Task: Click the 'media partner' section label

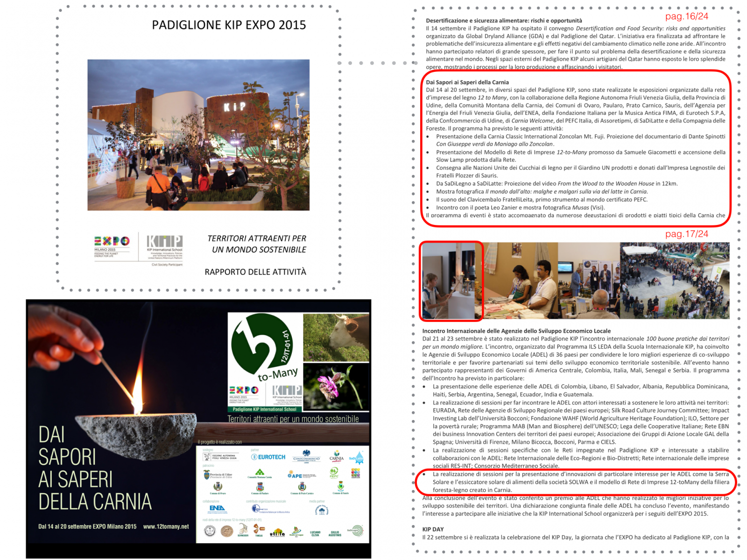Action: tap(317, 501)
